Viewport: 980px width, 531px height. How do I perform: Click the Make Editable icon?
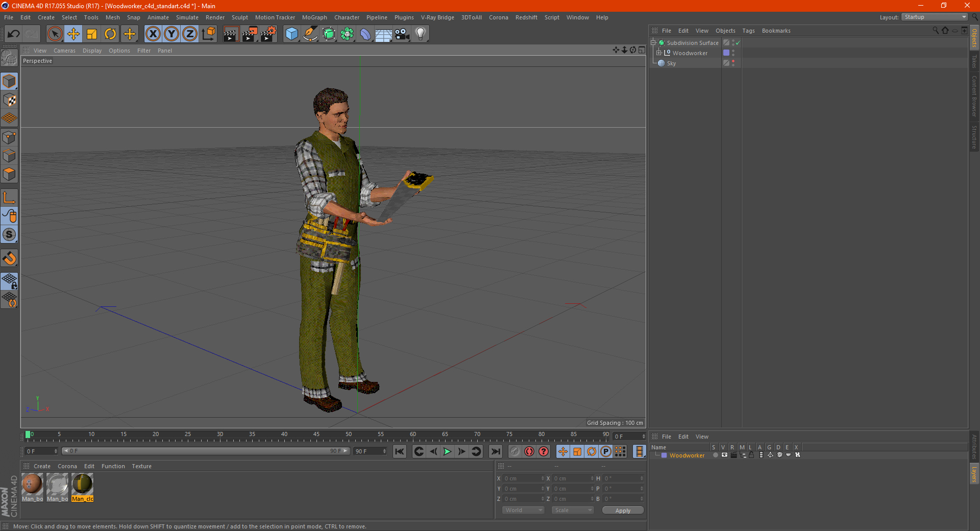[x=9, y=58]
